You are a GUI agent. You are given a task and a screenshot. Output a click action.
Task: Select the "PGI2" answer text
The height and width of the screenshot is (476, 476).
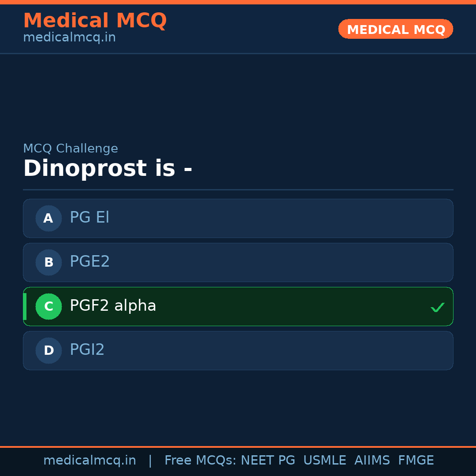pyautogui.click(x=87, y=350)
